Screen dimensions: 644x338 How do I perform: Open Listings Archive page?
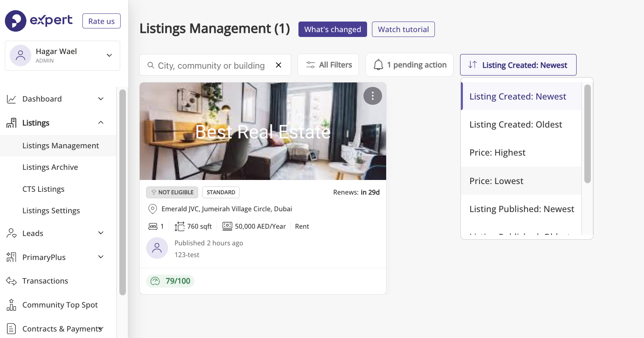pyautogui.click(x=50, y=167)
